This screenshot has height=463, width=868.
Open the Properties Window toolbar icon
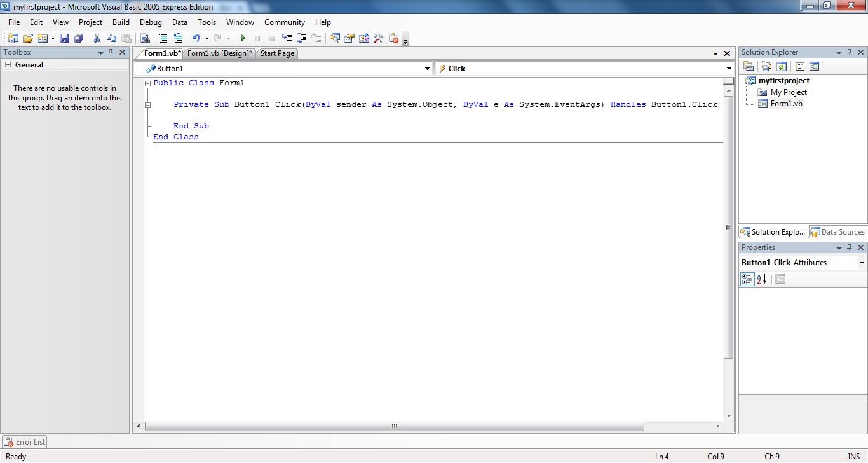[349, 38]
